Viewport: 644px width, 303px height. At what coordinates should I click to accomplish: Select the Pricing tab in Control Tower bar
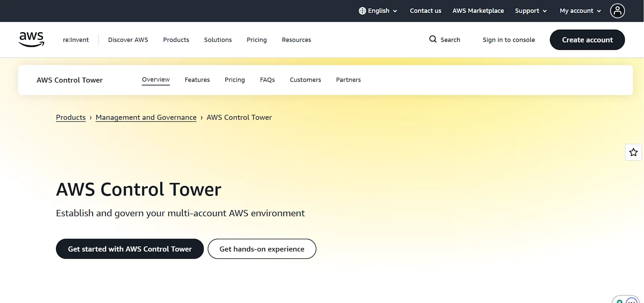235,80
